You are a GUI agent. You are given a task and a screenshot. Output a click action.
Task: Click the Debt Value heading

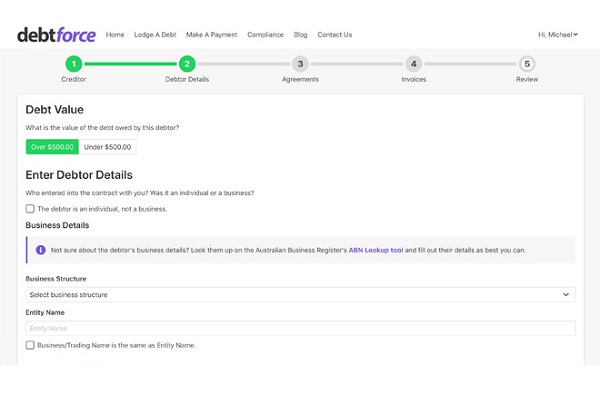(54, 110)
